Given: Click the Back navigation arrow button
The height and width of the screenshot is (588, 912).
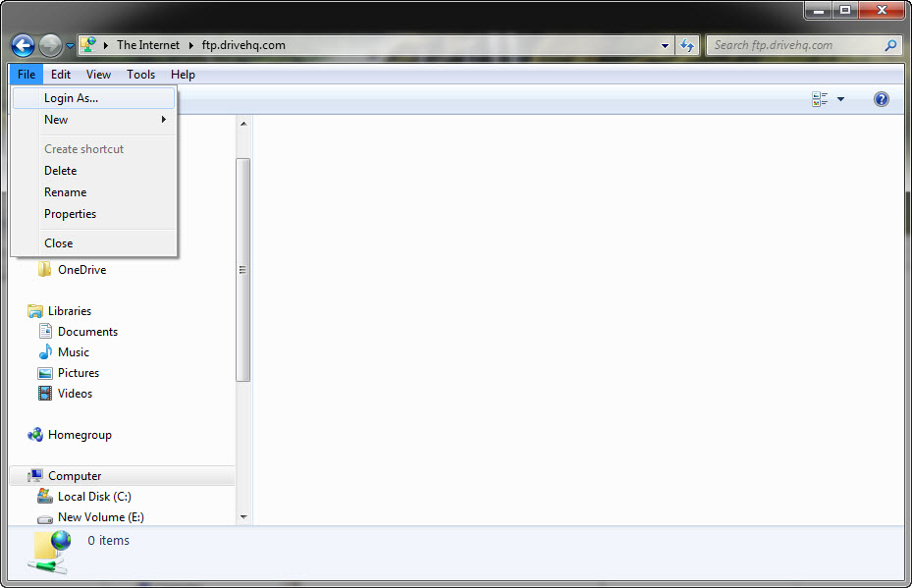Looking at the screenshot, I should (23, 45).
